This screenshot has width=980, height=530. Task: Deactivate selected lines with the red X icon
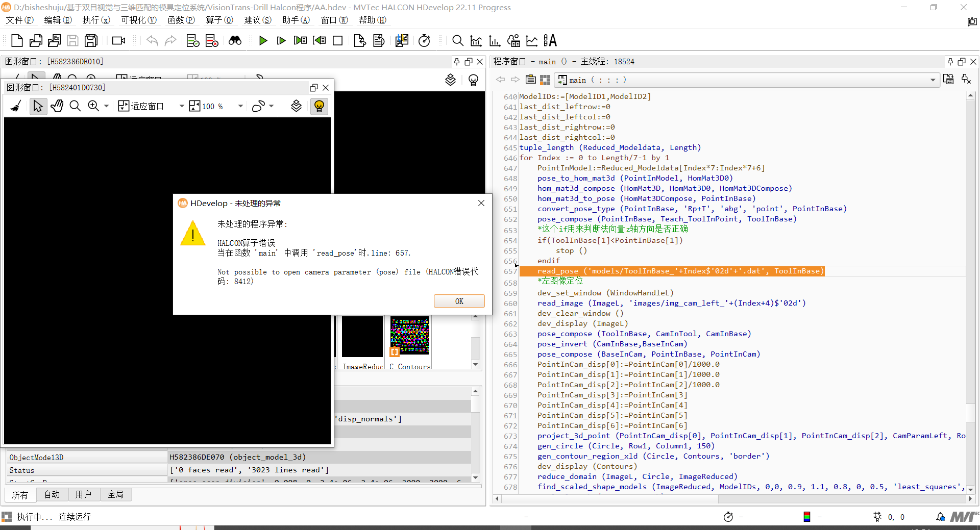[x=212, y=41]
